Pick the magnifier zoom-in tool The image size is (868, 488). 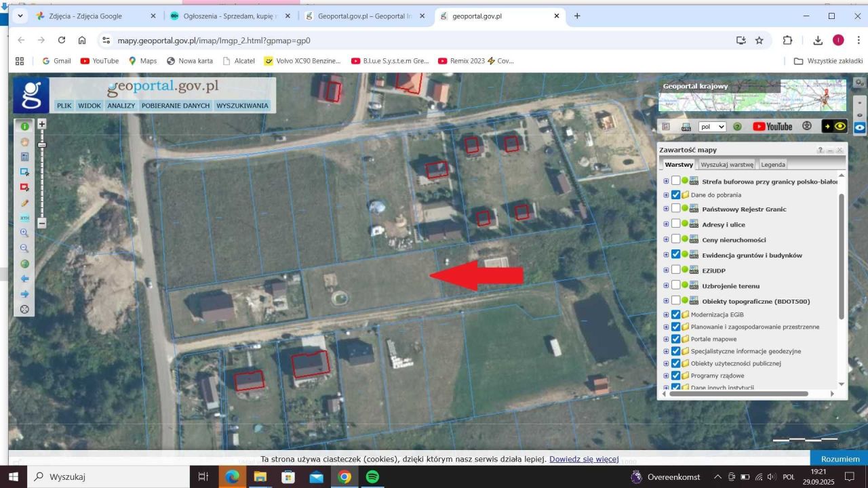click(x=25, y=233)
